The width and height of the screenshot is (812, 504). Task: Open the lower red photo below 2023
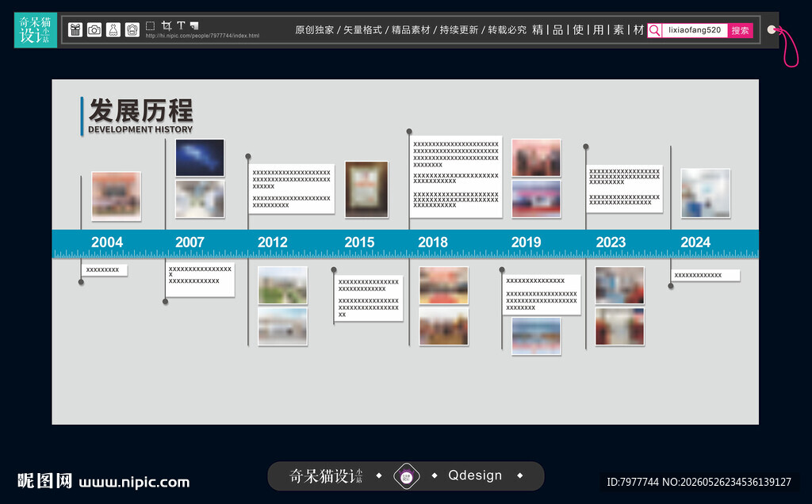620,326
